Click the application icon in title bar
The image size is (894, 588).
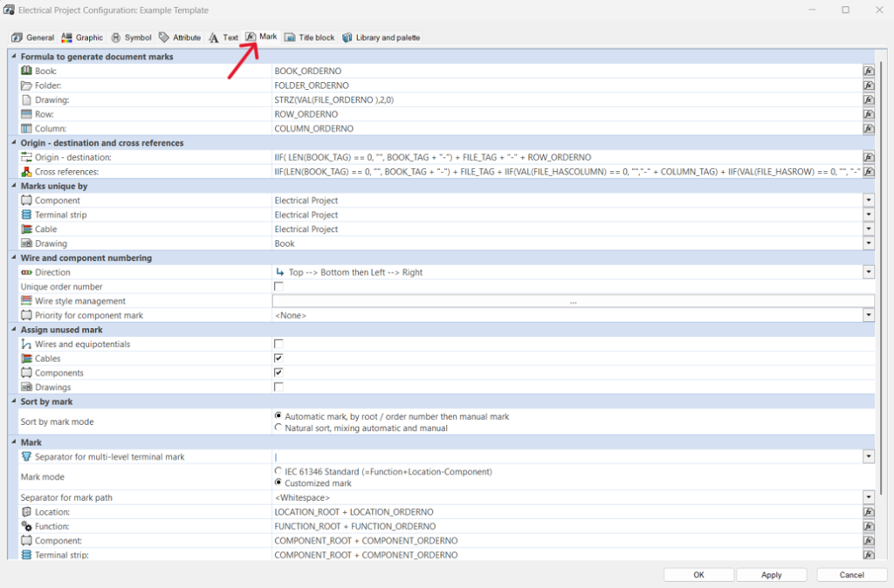click(x=9, y=10)
